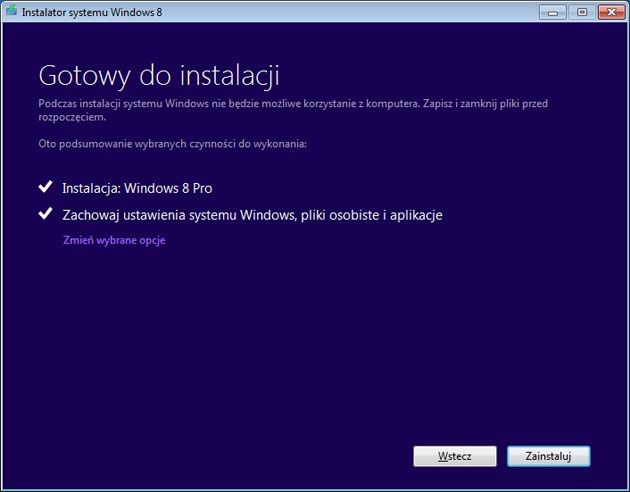Click the 'Zachowaj ustawienia systemu Windows, pliki osobiste i aplikacje' text
This screenshot has width=630, height=492.
coord(252,215)
